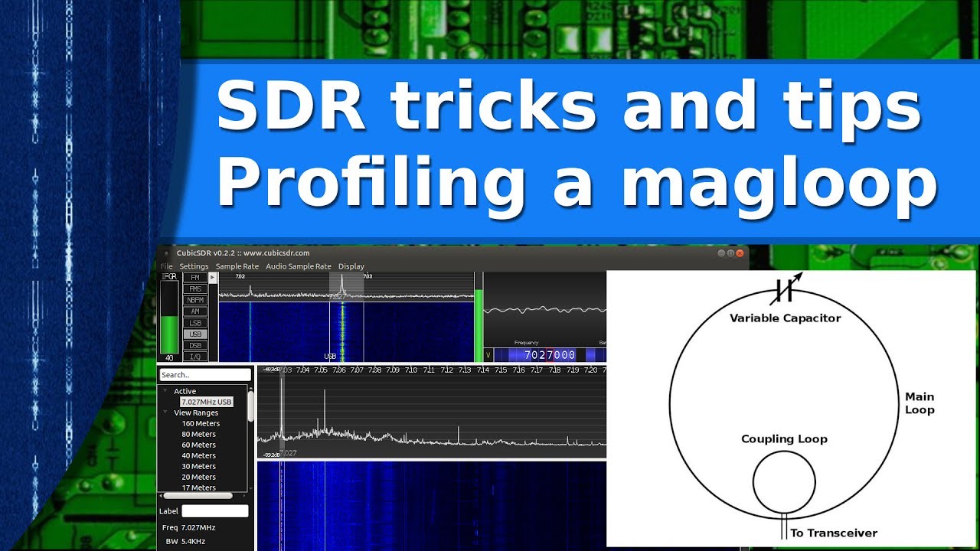The height and width of the screenshot is (551, 980).
Task: Select FM demodulation mode button
Action: click(x=194, y=278)
